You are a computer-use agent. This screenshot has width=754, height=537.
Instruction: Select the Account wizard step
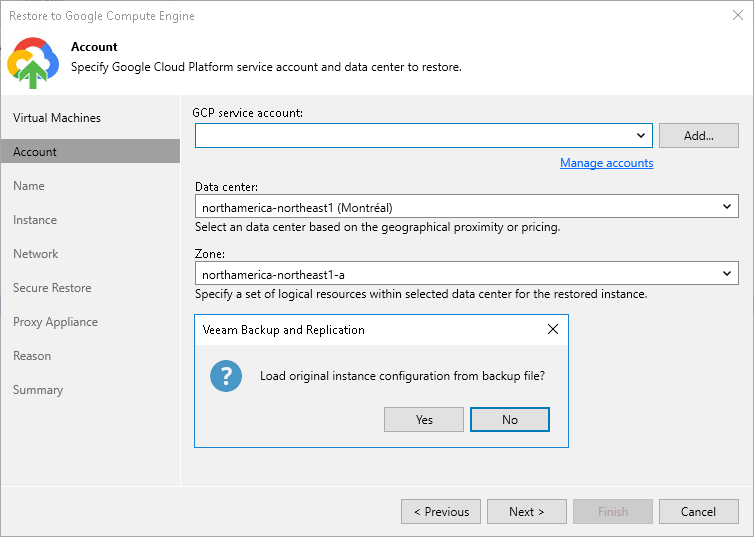coord(35,152)
